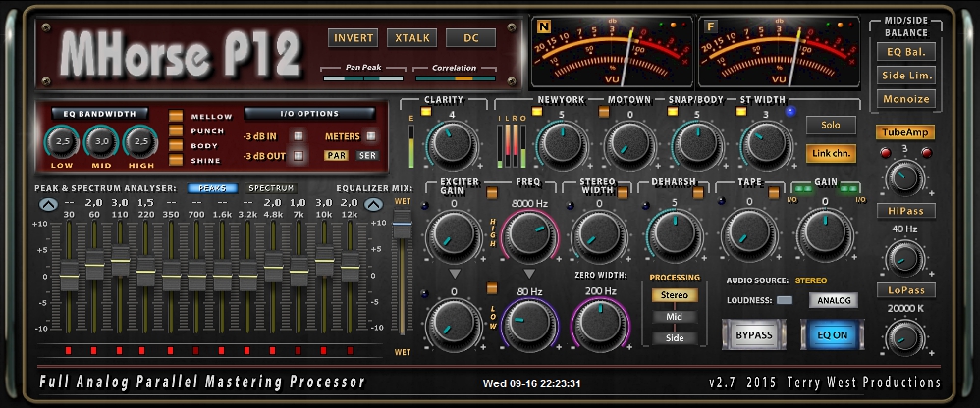The width and height of the screenshot is (980, 408).
Task: Click the 8000 Hz FREQ knob
Action: pyautogui.click(x=528, y=235)
